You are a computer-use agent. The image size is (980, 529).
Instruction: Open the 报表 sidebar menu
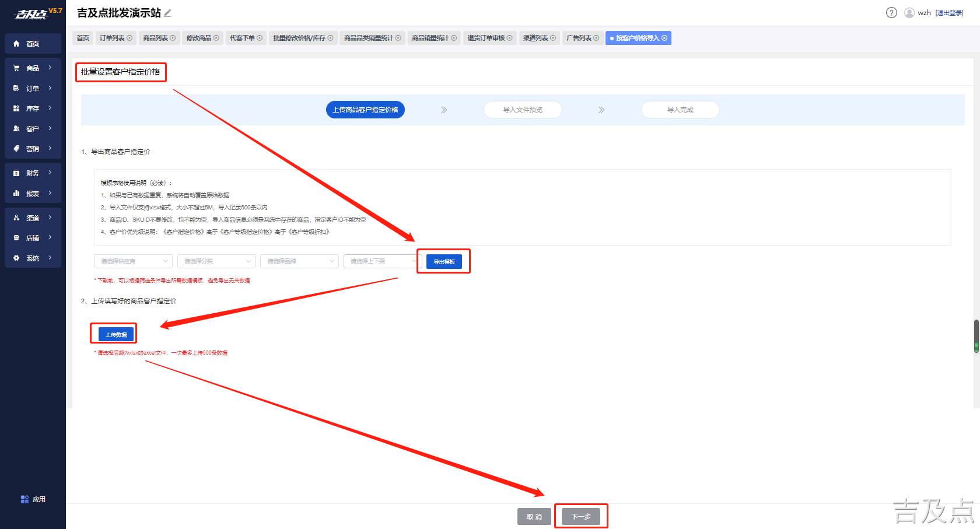[33, 194]
